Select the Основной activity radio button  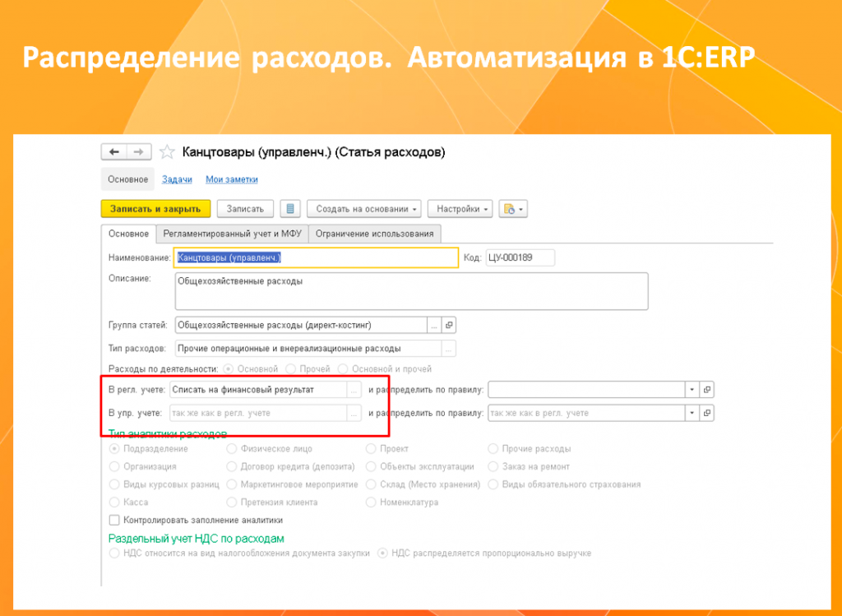click(x=229, y=369)
